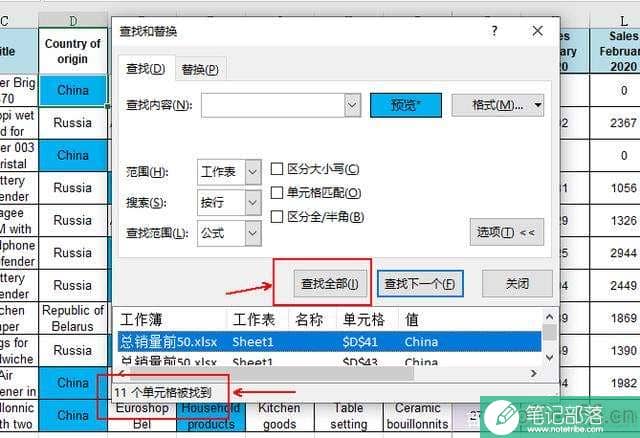Click the 'Kitchen goods' cell
This screenshot has width=640, height=438.
coord(280,416)
